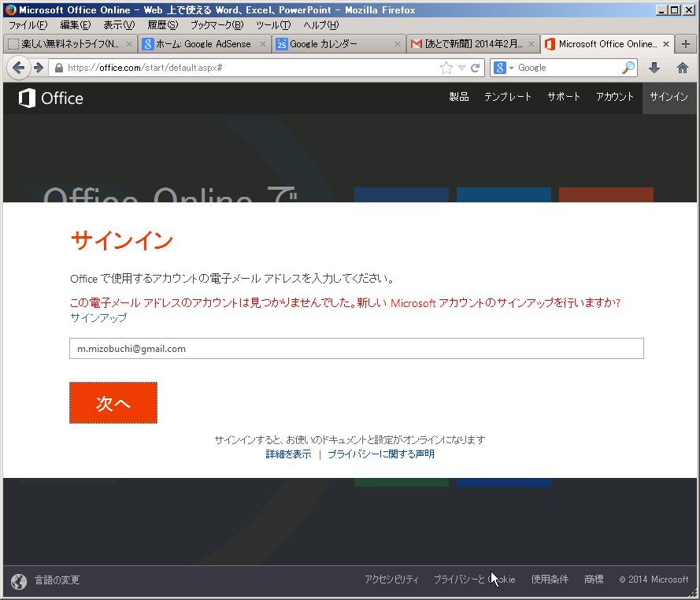Image resolution: width=700 pixels, height=600 pixels.
Task: Maximize the Firefox window
Action: (675, 9)
